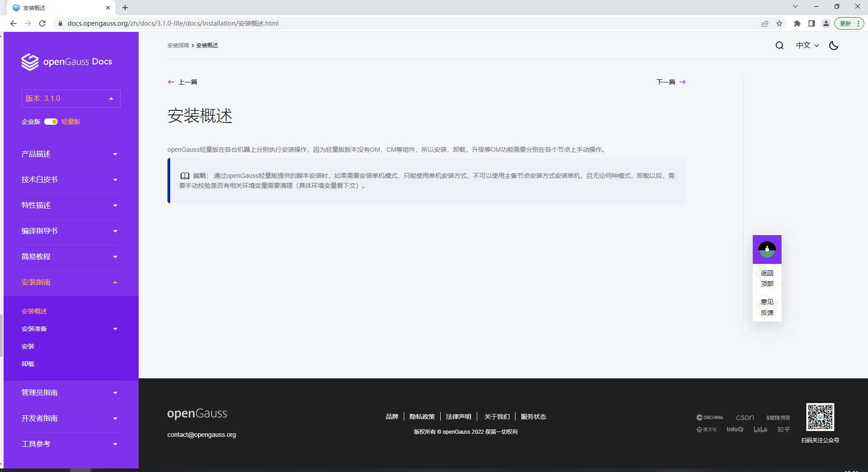Open the browser side panel

tap(812, 23)
